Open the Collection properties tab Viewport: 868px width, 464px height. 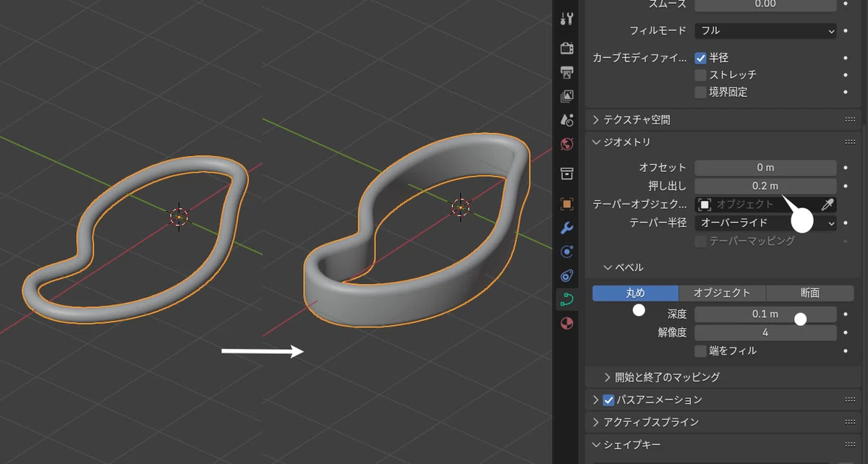pyautogui.click(x=567, y=173)
